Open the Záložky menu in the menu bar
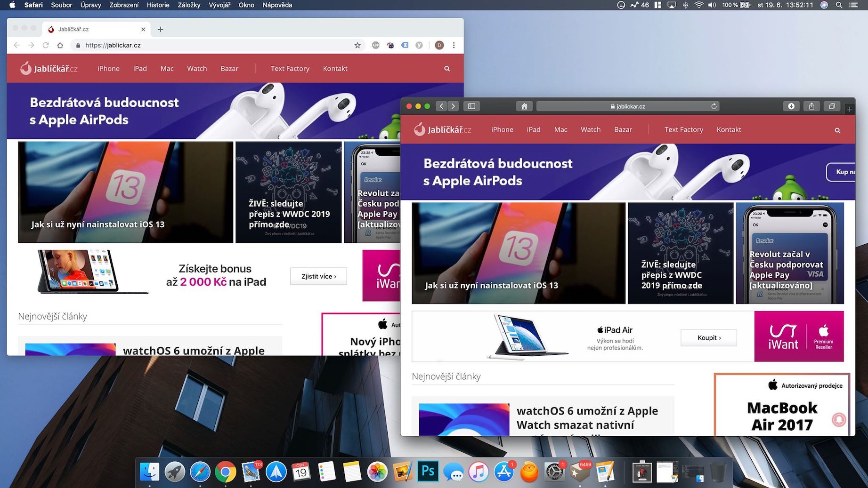 [x=189, y=5]
